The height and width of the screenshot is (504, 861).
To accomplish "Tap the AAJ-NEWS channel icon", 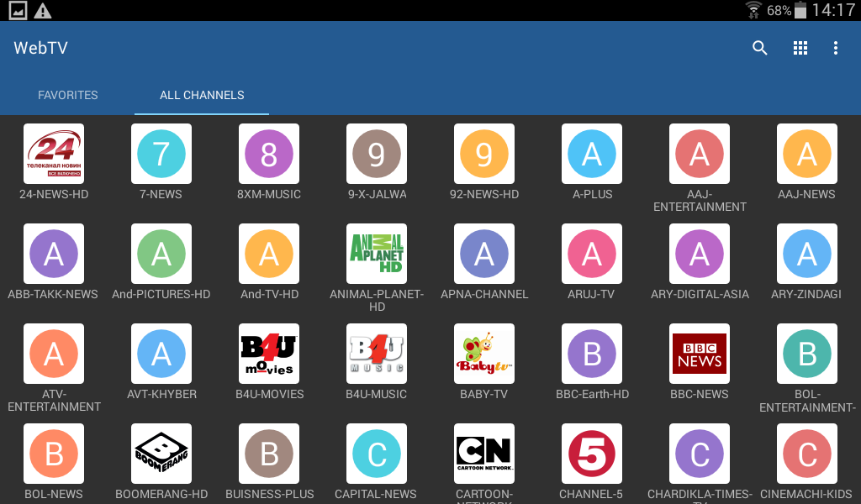I will pyautogui.click(x=807, y=154).
